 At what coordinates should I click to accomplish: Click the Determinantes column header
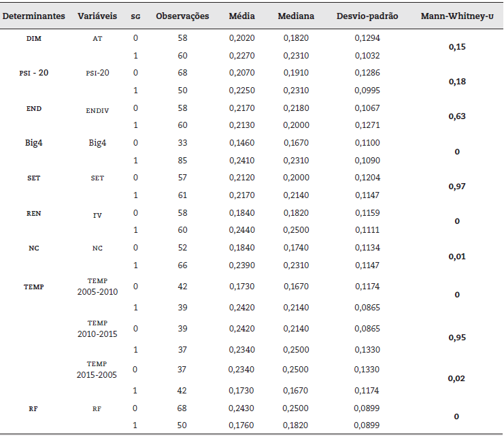point(33,15)
